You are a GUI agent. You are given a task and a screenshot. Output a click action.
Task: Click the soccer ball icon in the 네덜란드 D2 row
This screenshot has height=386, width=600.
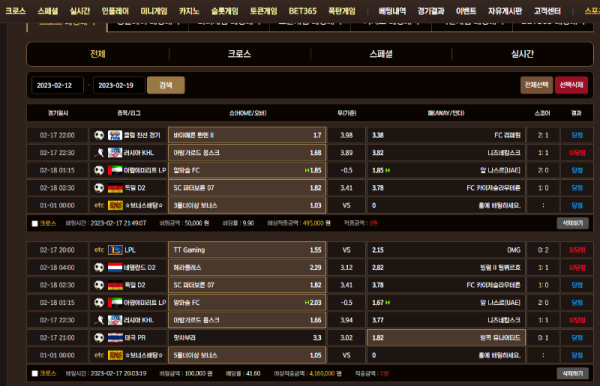(99, 267)
